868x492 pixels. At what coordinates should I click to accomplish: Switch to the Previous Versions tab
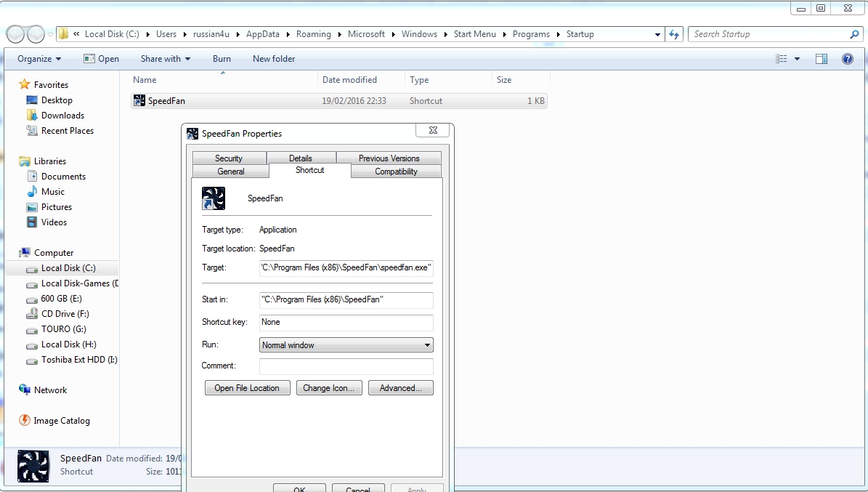point(389,158)
